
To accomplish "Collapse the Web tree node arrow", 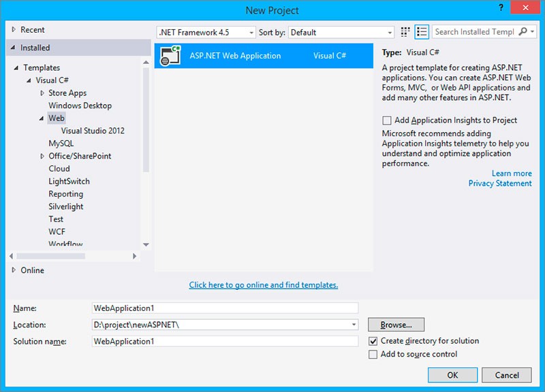I will (x=41, y=118).
